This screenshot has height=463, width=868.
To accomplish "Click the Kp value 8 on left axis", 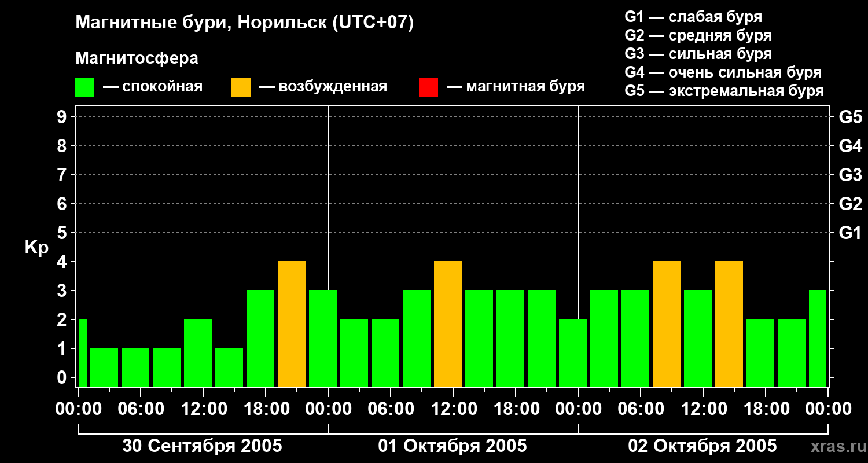I will (x=63, y=146).
